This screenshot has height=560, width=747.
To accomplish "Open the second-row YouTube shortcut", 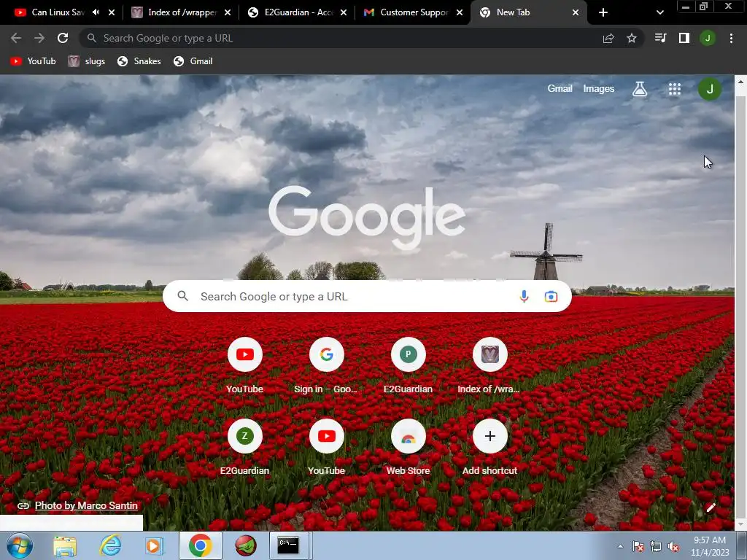I will (x=326, y=448).
